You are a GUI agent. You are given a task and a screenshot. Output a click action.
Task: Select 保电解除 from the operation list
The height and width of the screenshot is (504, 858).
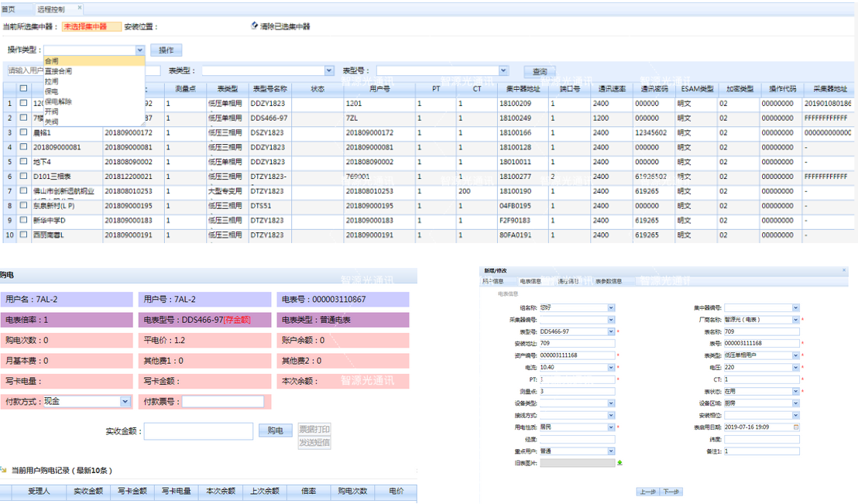(94, 101)
